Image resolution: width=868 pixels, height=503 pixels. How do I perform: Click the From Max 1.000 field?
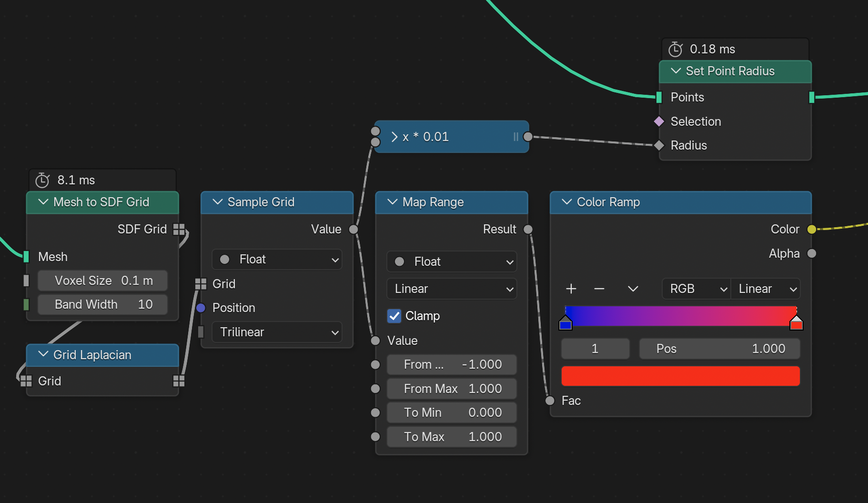(x=452, y=389)
